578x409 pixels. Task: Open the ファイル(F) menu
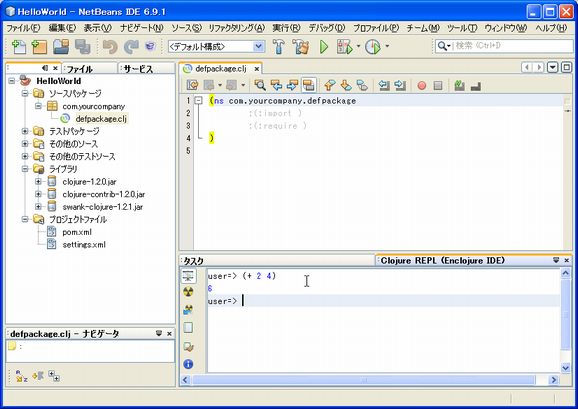click(23, 28)
